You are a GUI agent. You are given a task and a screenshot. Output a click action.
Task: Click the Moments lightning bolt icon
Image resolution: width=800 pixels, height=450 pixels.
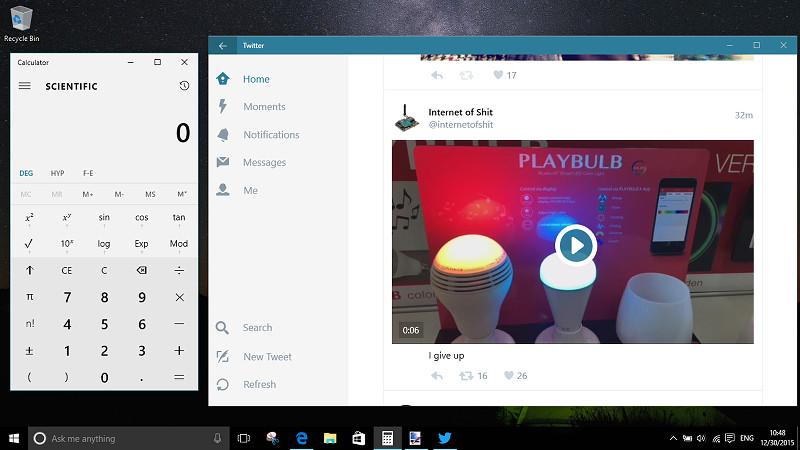coord(222,106)
